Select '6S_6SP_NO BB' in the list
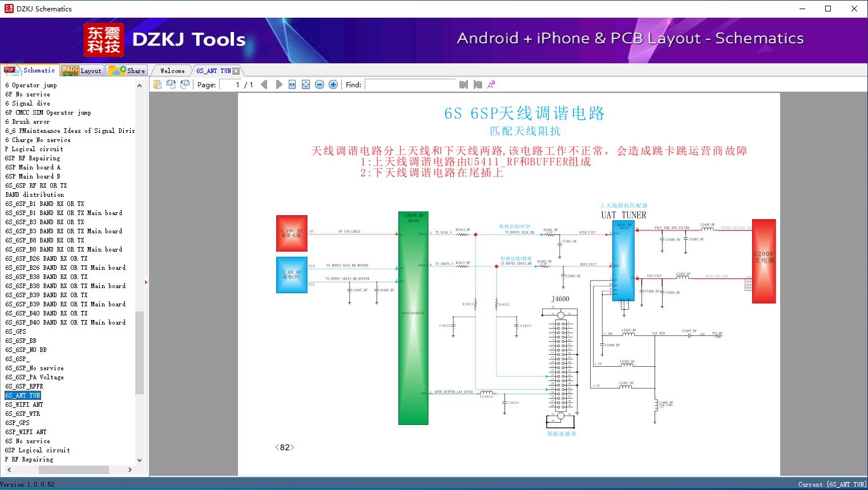Viewport: 868px width, 490px height. [x=26, y=350]
